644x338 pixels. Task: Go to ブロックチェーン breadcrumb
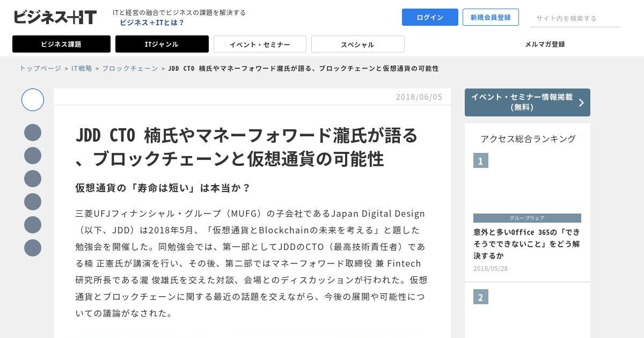click(x=130, y=68)
